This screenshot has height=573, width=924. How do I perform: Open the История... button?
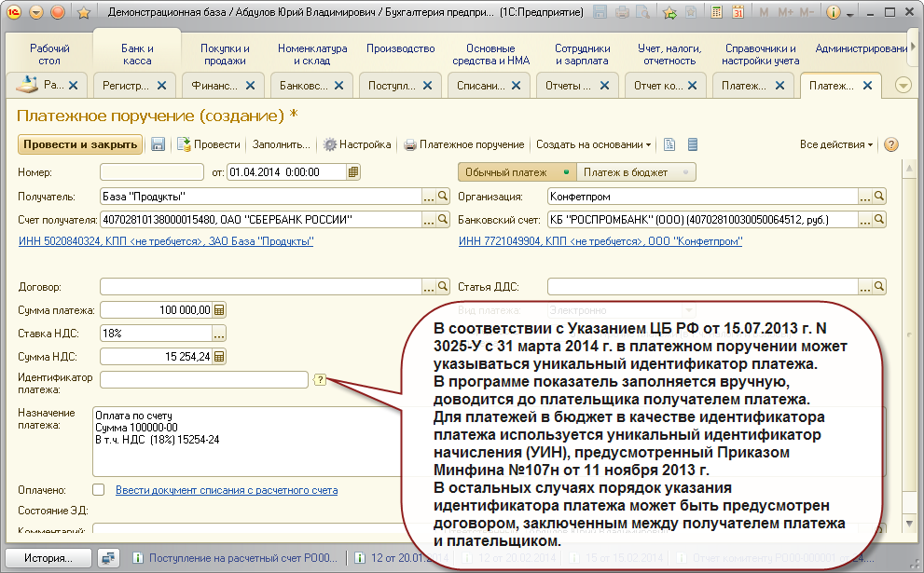[x=48, y=558]
